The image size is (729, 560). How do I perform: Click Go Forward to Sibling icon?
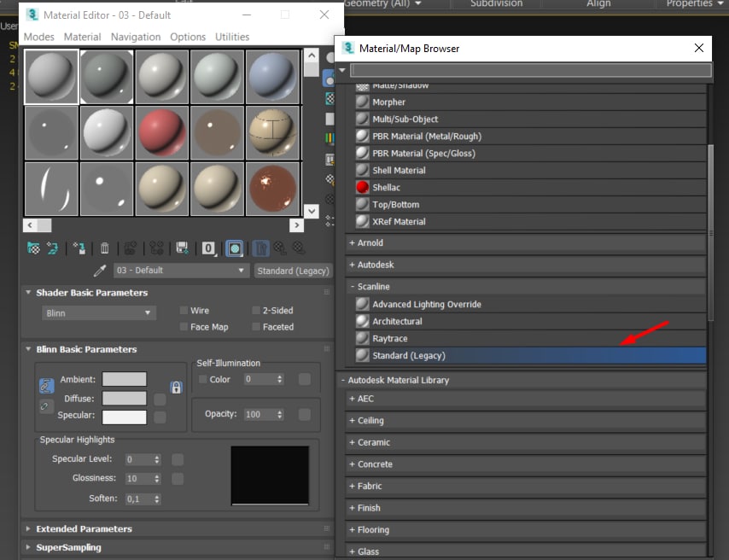(299, 248)
